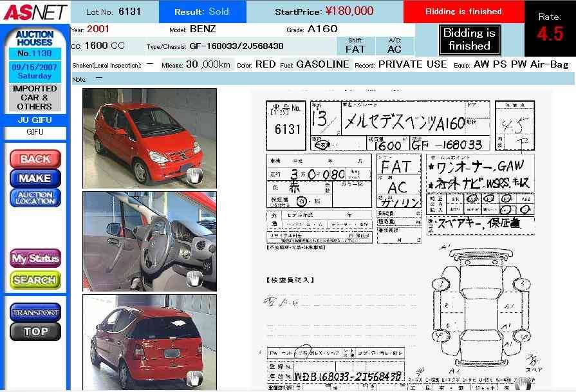Click the Lot No. 6131 cell

click(115, 12)
